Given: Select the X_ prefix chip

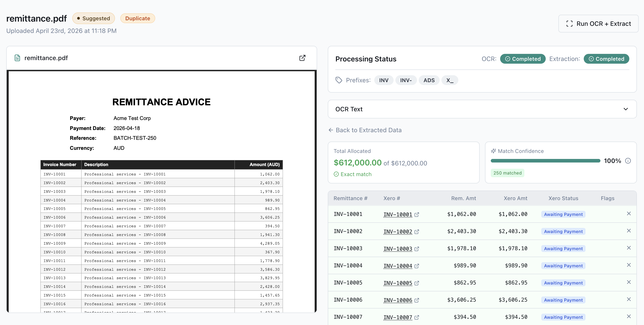Looking at the screenshot, I should click(450, 80).
